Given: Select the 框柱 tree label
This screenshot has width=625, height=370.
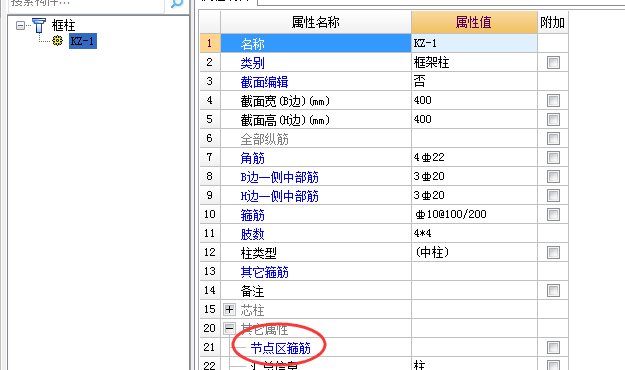Looking at the screenshot, I should (x=63, y=26).
